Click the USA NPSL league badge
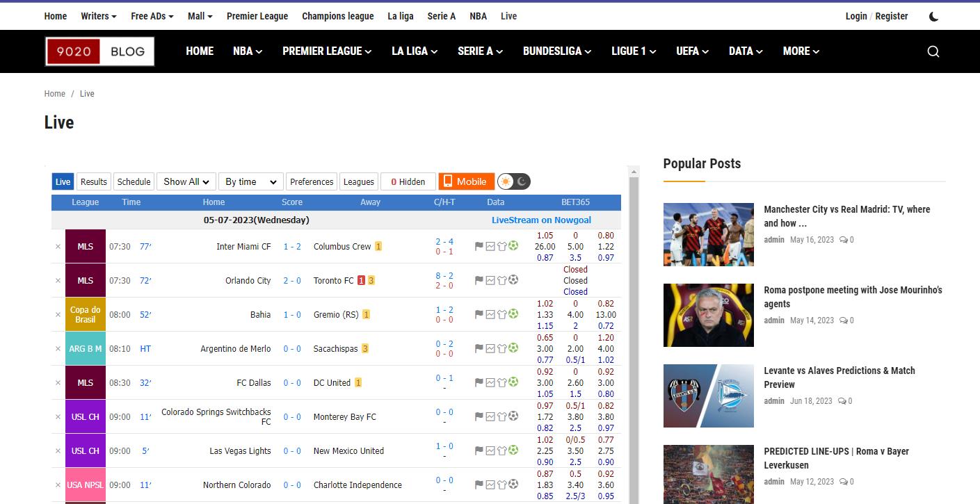This screenshot has height=504, width=980. [86, 485]
